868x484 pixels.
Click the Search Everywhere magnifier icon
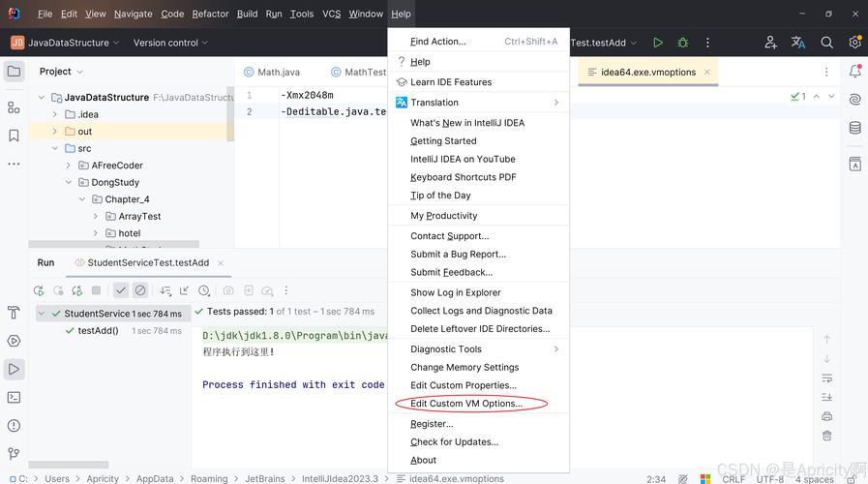click(826, 43)
